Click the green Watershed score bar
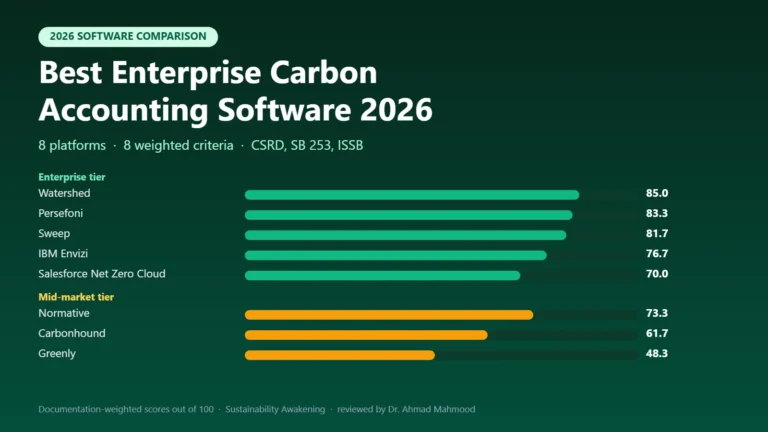The image size is (768, 432). click(x=412, y=195)
